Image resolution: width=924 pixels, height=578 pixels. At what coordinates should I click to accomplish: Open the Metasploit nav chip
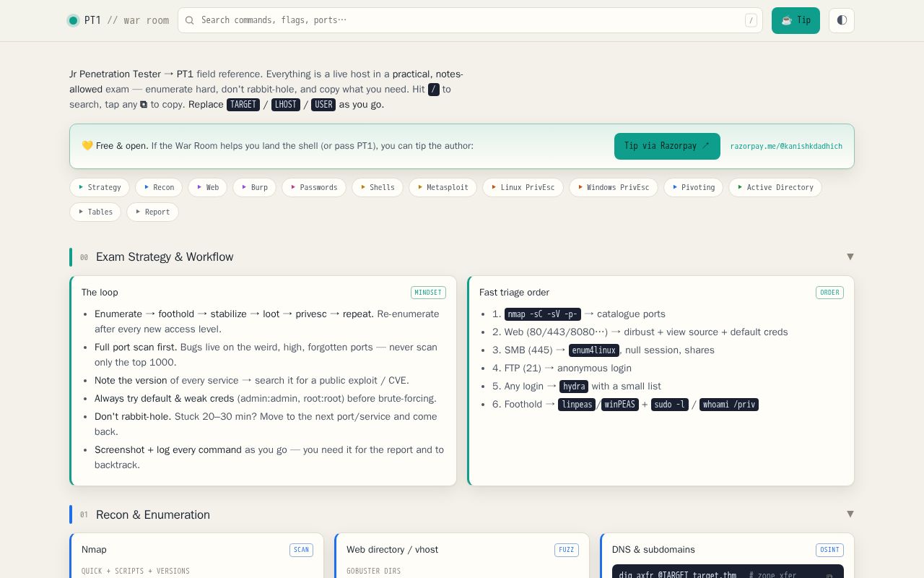[x=443, y=187]
